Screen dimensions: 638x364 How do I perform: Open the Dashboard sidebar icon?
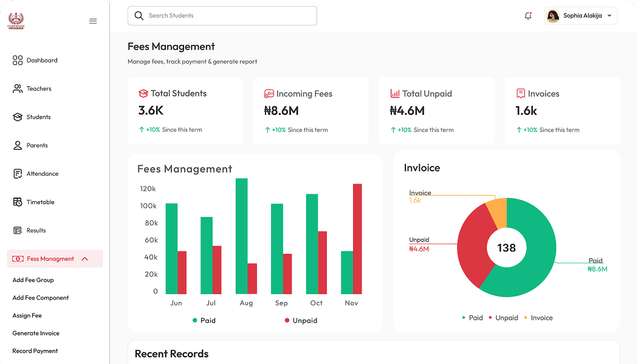(x=17, y=60)
